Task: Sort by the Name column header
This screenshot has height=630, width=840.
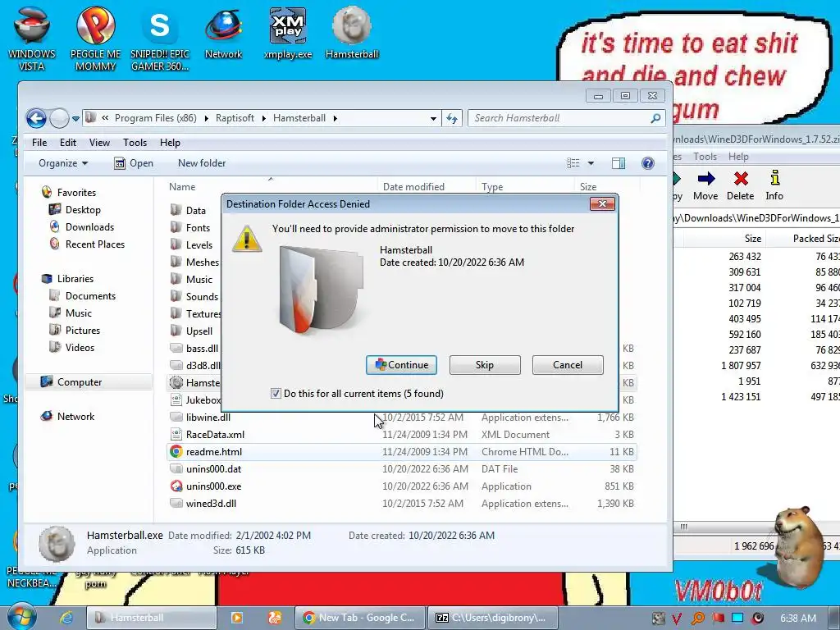Action: pyautogui.click(x=272, y=186)
